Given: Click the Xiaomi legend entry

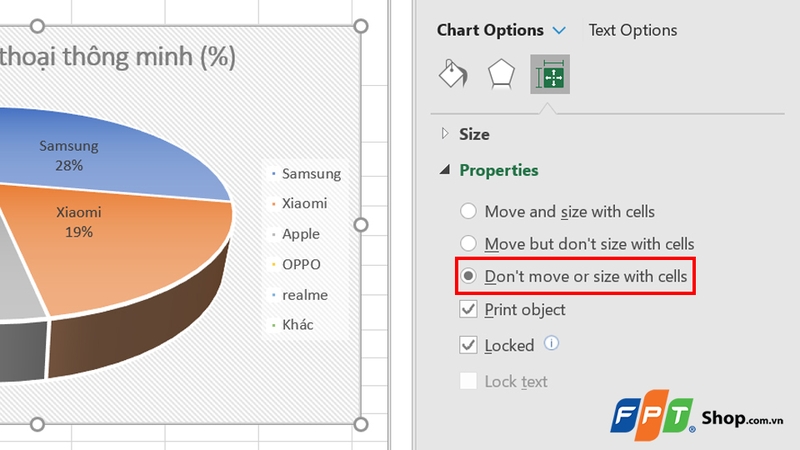Looking at the screenshot, I should tap(303, 204).
